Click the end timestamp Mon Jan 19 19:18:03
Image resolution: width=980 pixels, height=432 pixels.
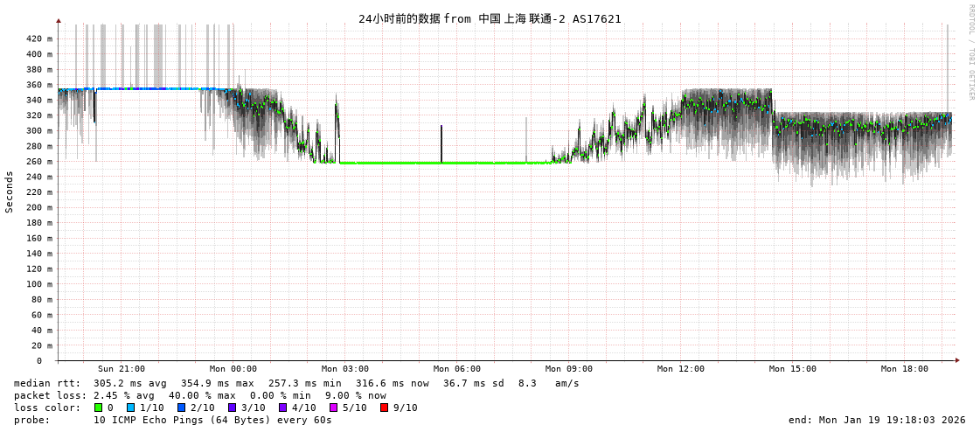pyautogui.click(x=877, y=420)
